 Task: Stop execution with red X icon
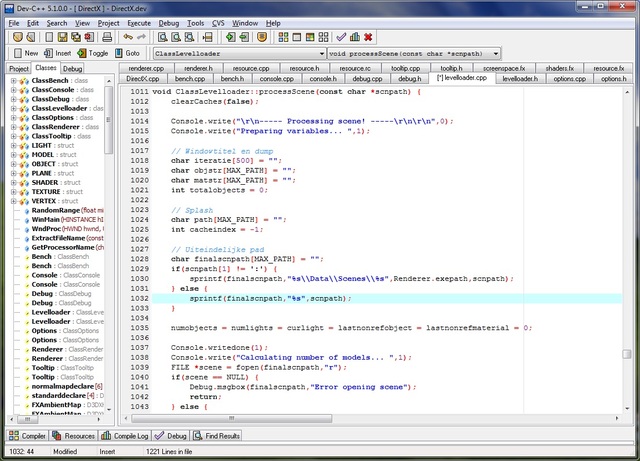coord(368,37)
